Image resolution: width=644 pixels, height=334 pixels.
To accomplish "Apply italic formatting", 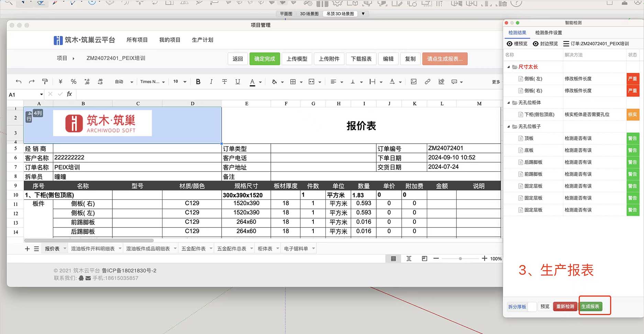I will (211, 82).
